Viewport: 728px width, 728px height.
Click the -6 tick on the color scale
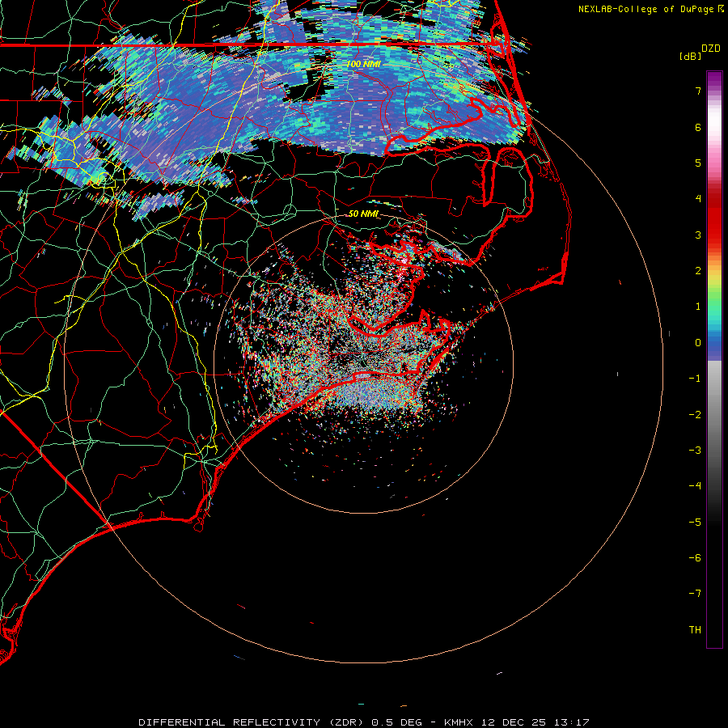(695, 558)
